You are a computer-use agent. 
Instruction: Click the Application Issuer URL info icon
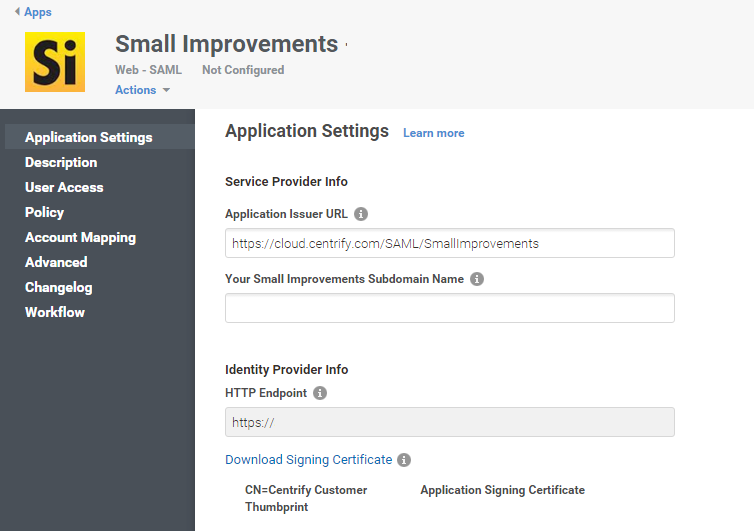click(361, 214)
